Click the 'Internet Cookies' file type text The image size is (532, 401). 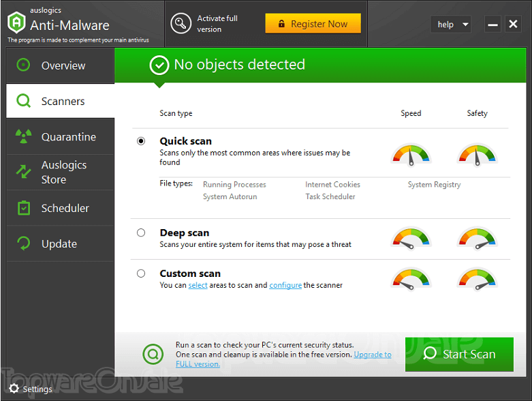(332, 184)
